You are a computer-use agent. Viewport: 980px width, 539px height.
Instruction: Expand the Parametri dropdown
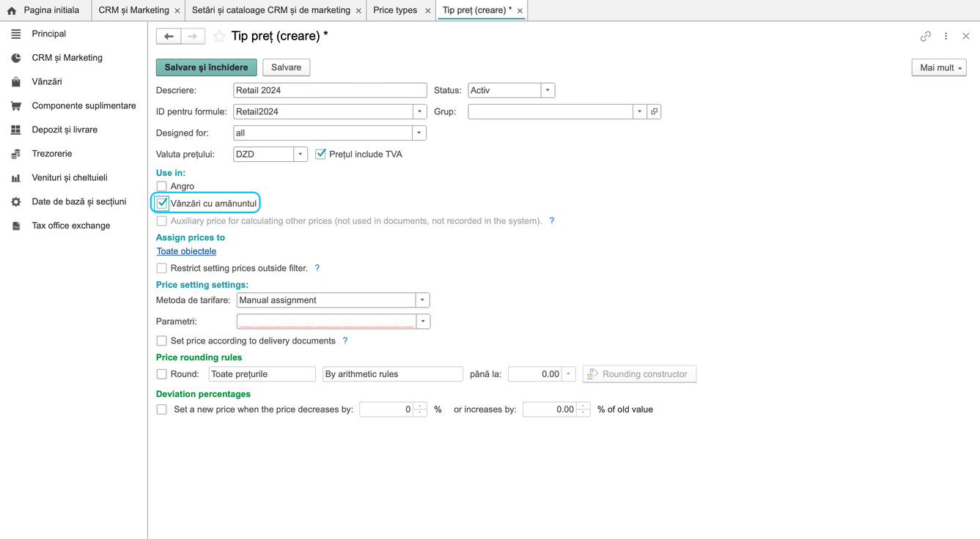[423, 321]
